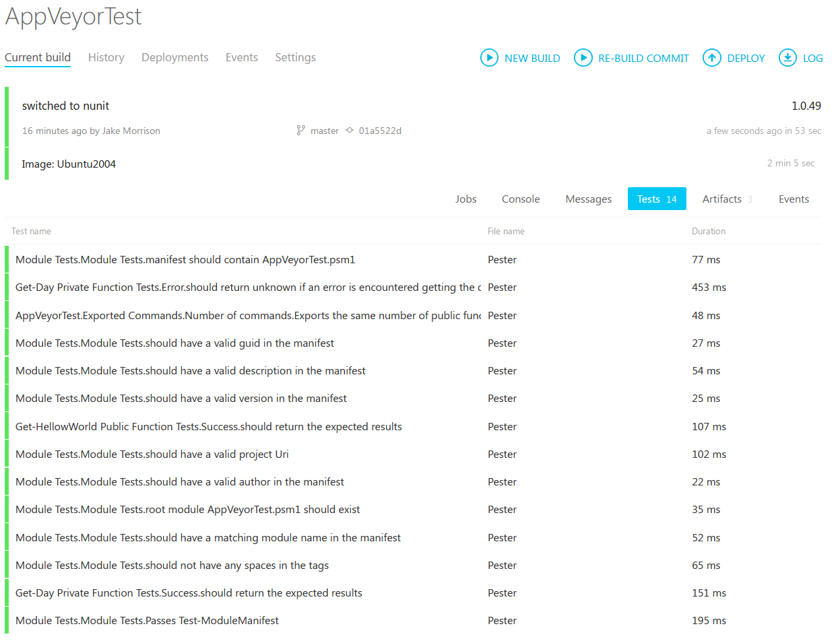Open the Artifacts tab
Viewport: 840px width, 643px height.
728,199
